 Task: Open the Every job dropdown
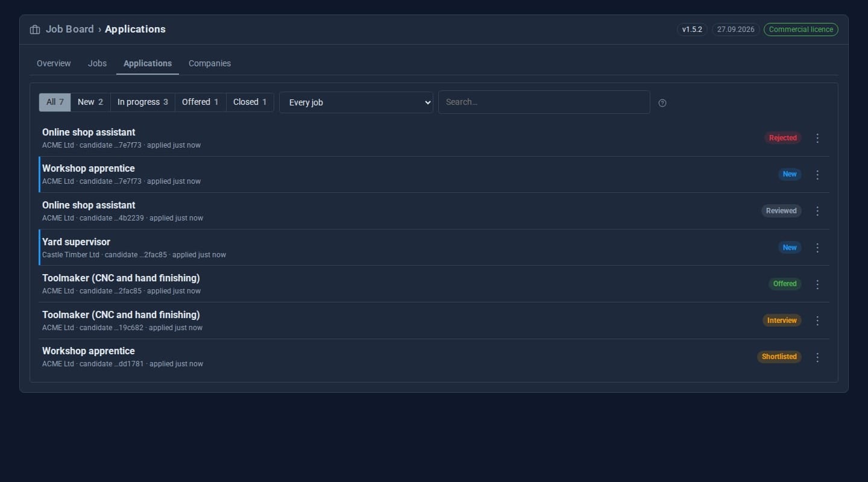(356, 102)
